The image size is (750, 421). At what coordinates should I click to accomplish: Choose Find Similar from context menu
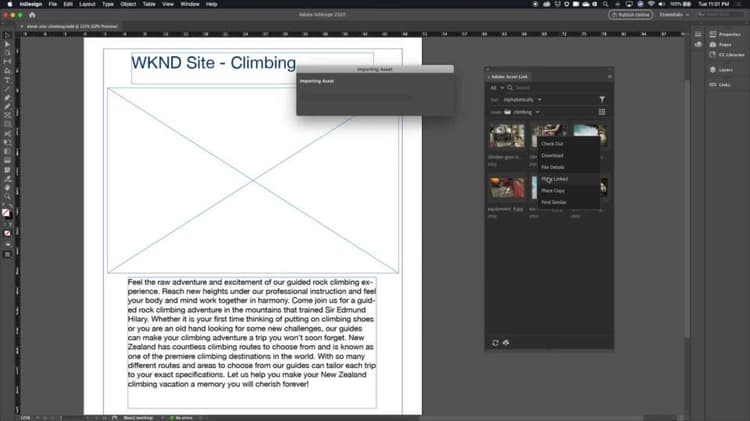568,202
